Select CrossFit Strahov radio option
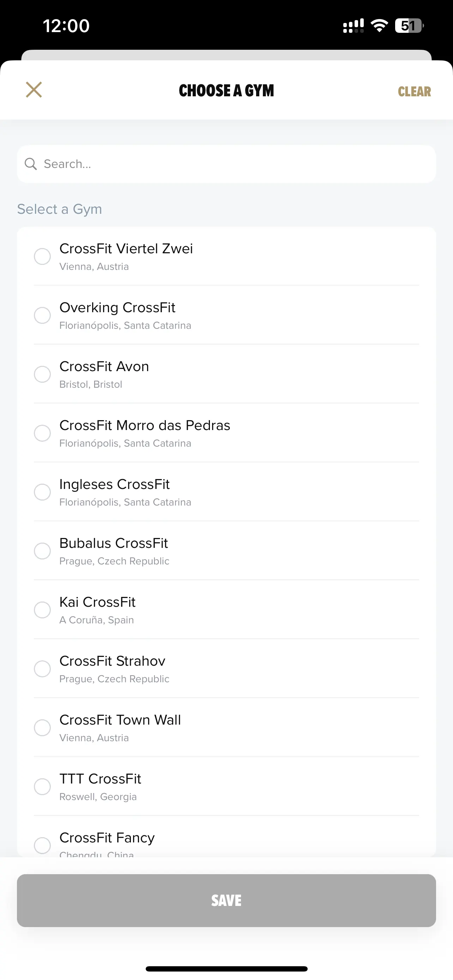Viewport: 453px width, 980px height. click(42, 669)
